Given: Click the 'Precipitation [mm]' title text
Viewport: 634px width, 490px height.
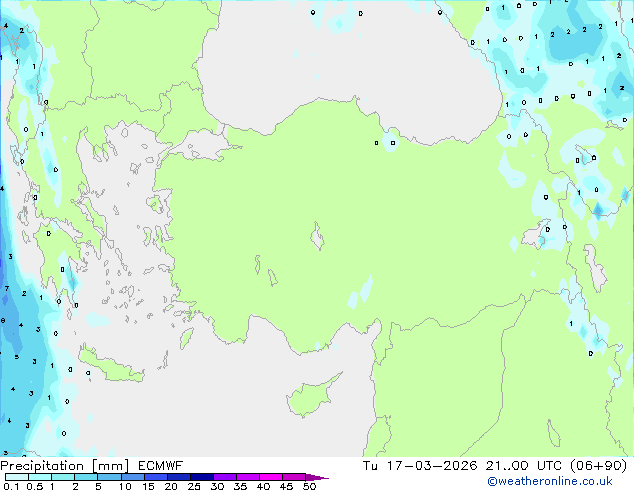Looking at the screenshot, I should pyautogui.click(x=64, y=466).
